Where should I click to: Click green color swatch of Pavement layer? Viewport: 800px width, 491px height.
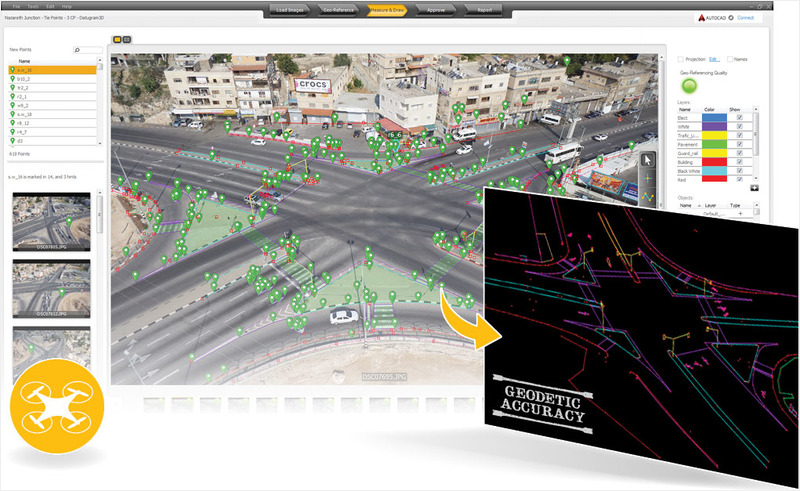click(714, 144)
